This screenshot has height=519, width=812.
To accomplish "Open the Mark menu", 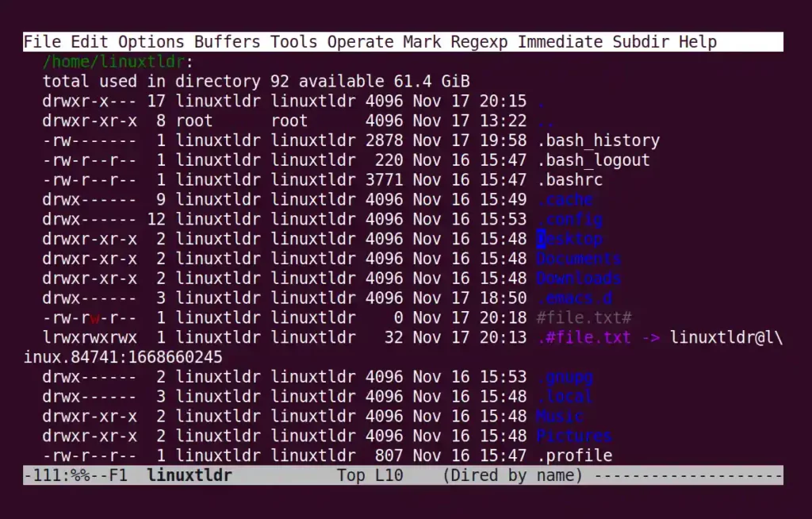I will [x=422, y=42].
